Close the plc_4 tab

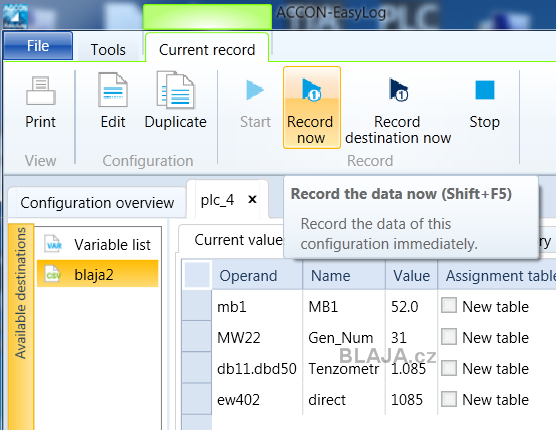(x=252, y=200)
